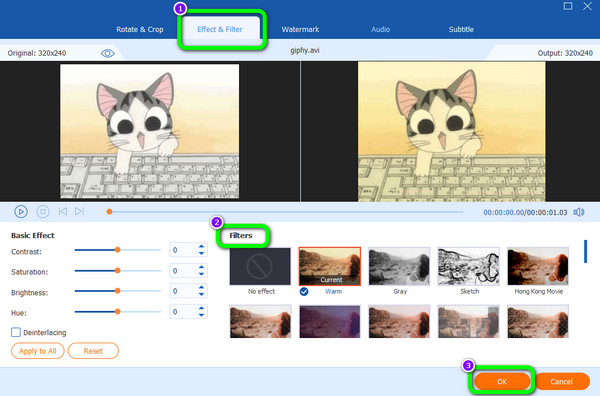Click the Saturation slider handle

pyautogui.click(x=118, y=271)
